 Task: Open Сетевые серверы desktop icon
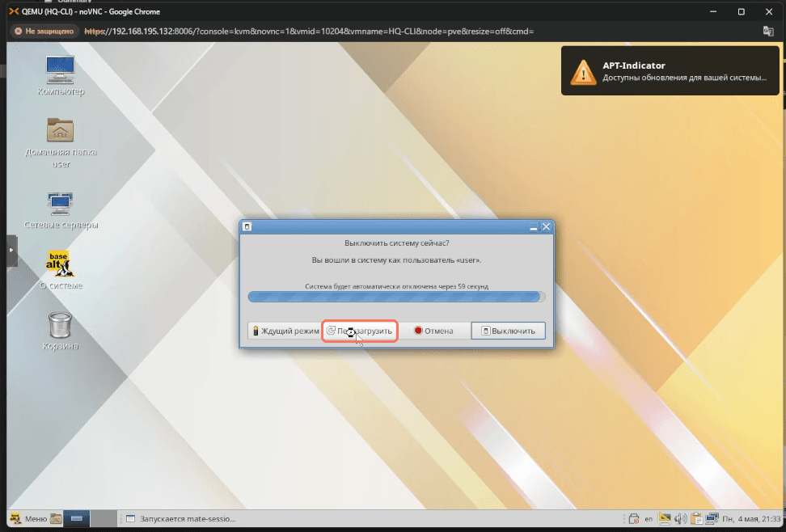coord(61,210)
